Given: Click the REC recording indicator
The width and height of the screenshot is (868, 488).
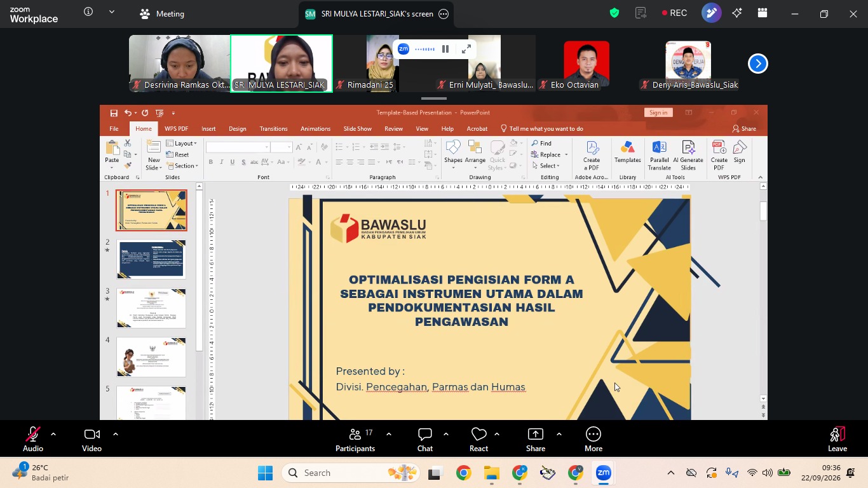Looking at the screenshot, I should tap(674, 13).
